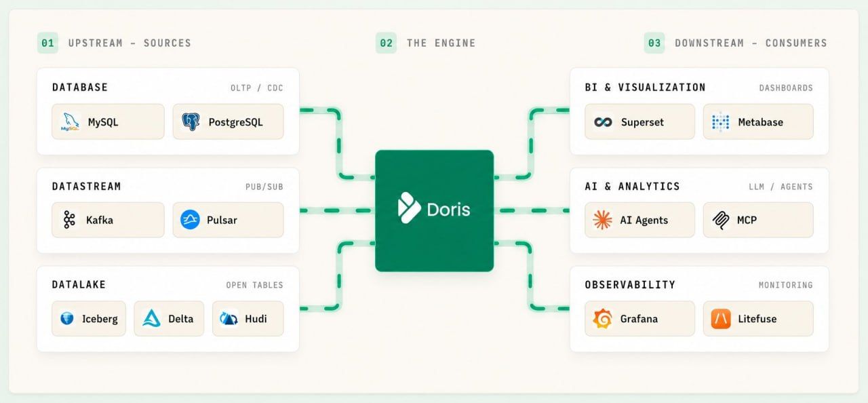Select the Iceberg chip label
The height and width of the screenshot is (403, 868).
coord(100,319)
